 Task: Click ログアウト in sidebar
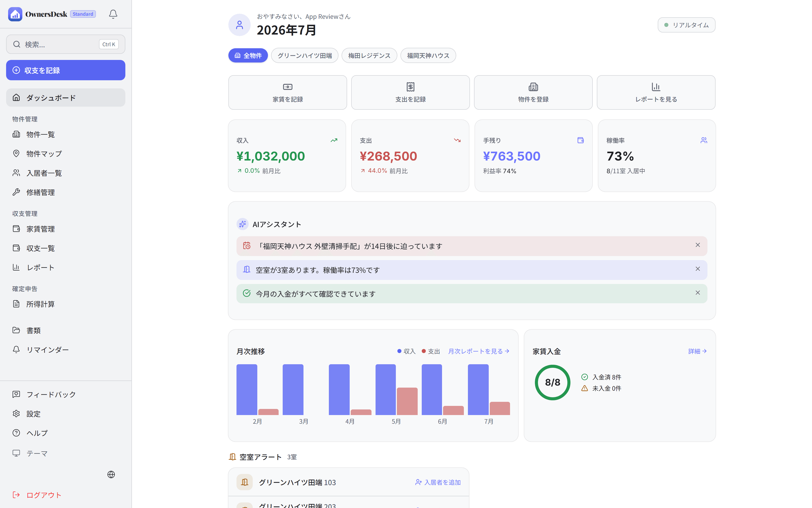66,495
